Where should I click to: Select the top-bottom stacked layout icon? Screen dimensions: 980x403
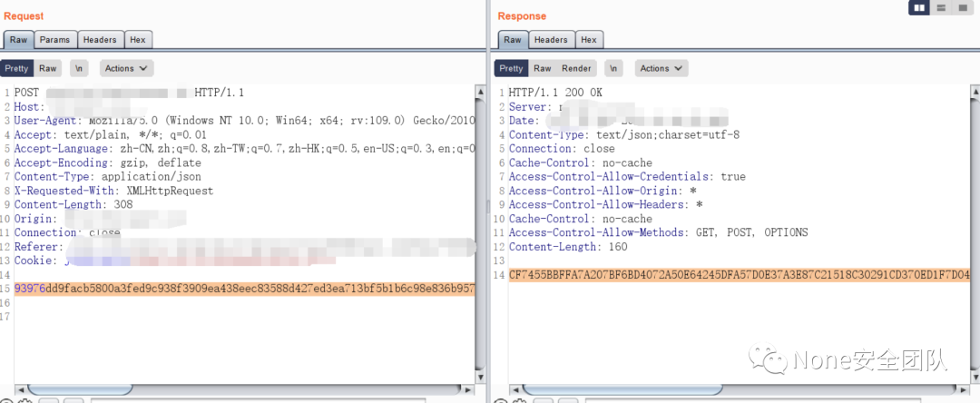click(940, 7)
